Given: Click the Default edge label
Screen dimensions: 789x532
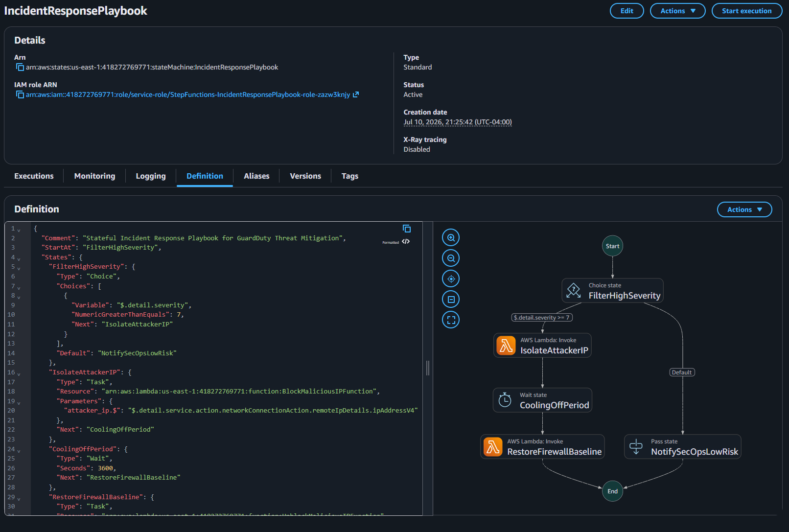Looking at the screenshot, I should click(682, 372).
